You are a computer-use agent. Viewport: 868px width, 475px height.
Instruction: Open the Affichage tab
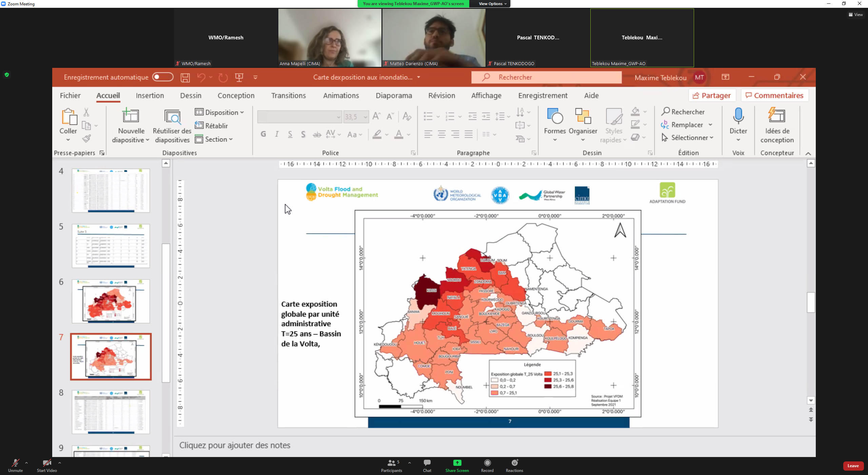coord(486,96)
